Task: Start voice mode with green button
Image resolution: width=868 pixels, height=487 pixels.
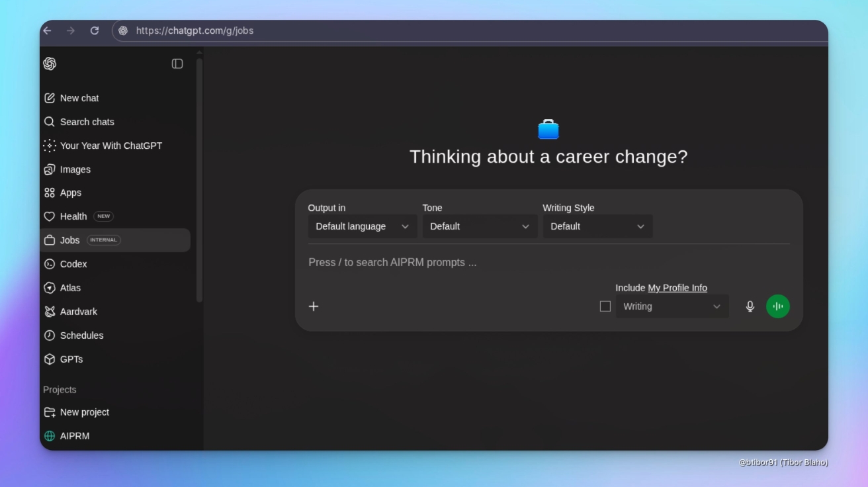Action: click(778, 306)
